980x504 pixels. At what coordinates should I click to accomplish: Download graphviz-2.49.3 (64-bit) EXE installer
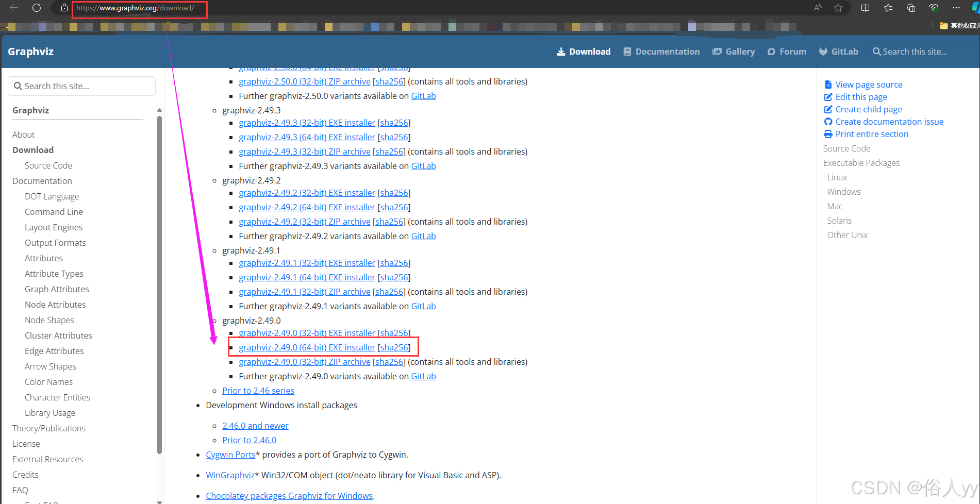[307, 137]
